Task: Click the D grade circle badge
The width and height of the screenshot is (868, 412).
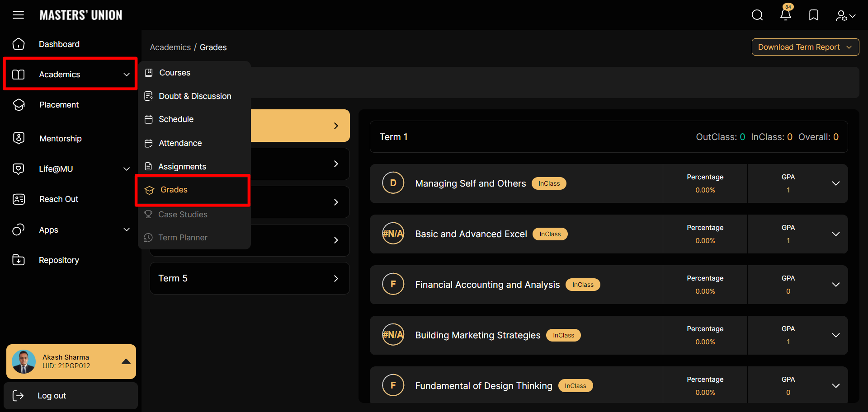Action: pos(393,183)
